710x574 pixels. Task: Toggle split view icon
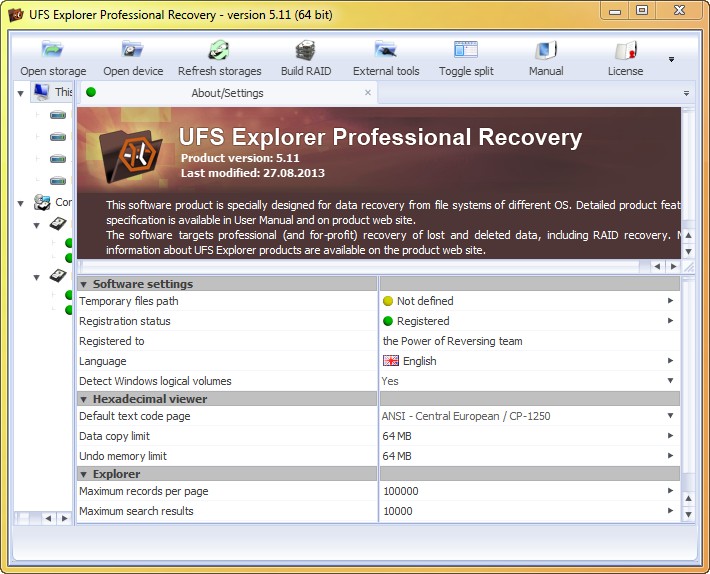point(466,50)
